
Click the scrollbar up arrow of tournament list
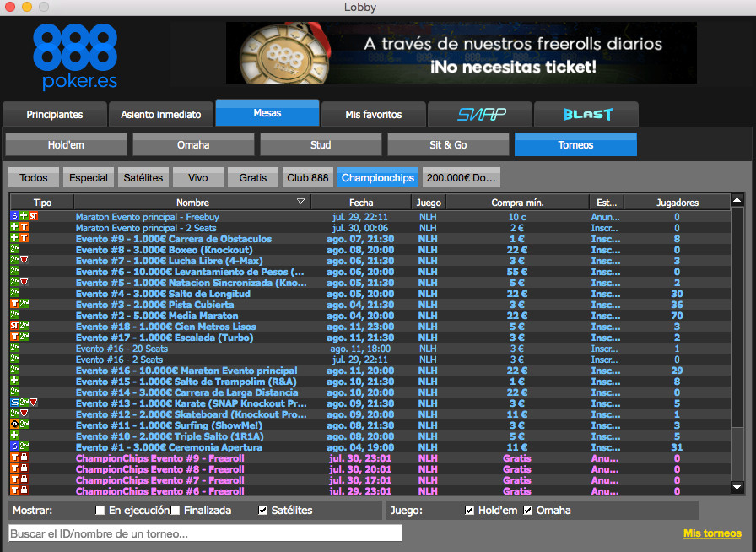pyautogui.click(x=737, y=200)
